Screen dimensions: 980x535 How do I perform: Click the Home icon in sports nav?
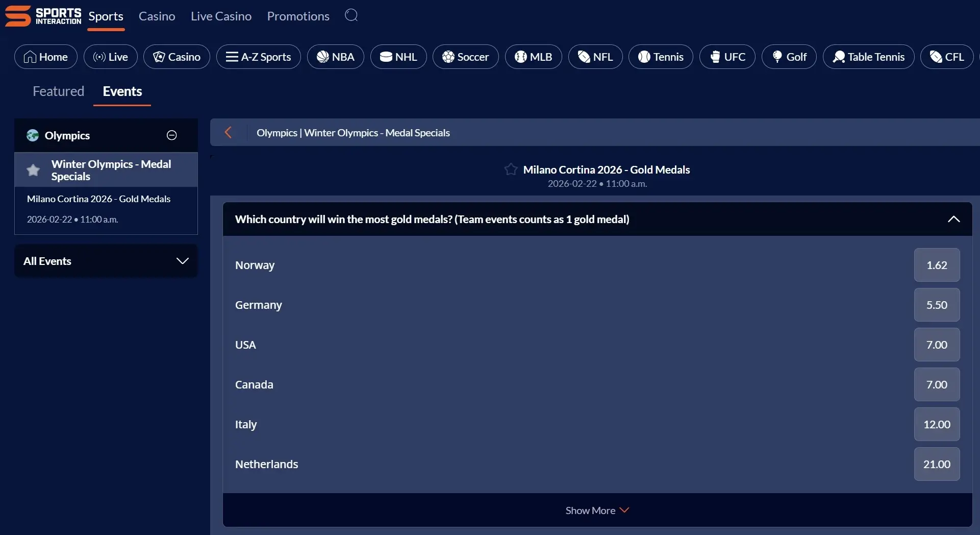click(x=30, y=57)
